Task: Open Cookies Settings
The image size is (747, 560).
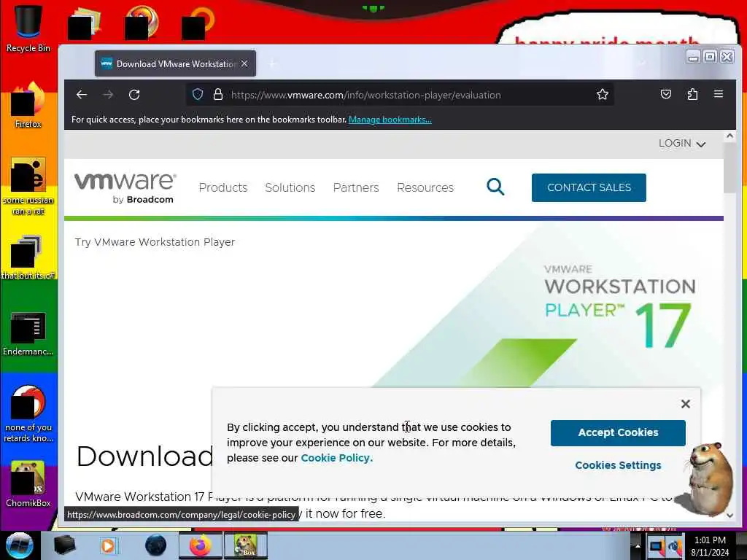Action: coord(618,465)
